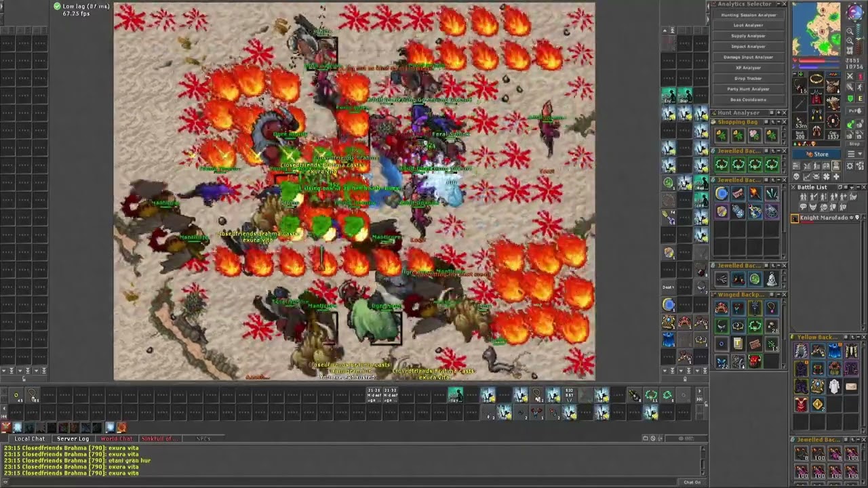This screenshot has height=488, width=868.
Task: Click the Death hotkey slot
Action: (669, 287)
